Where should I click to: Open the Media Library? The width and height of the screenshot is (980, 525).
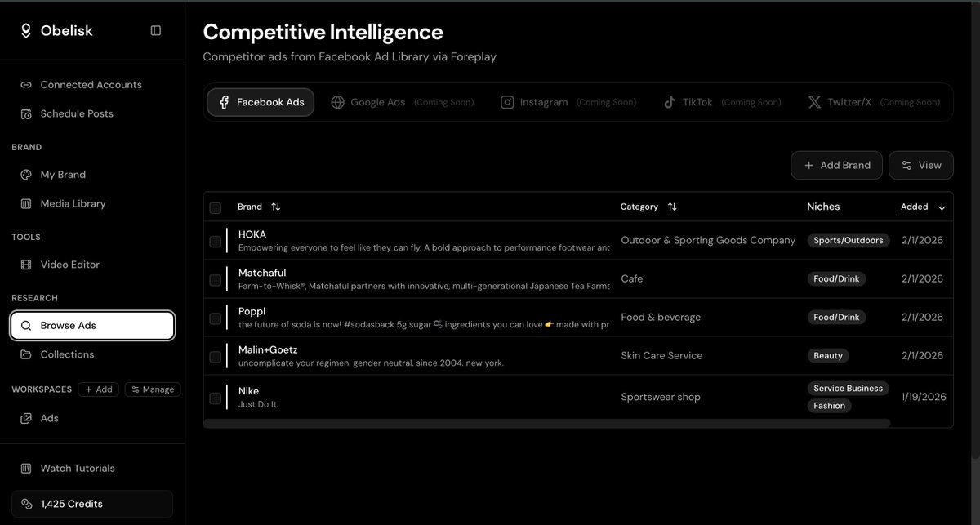coord(91,203)
